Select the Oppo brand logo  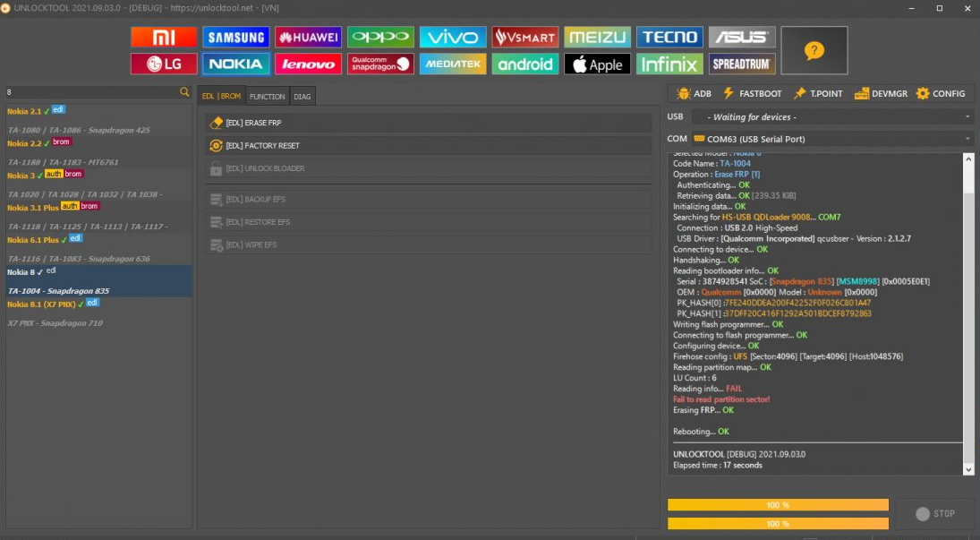(x=380, y=37)
